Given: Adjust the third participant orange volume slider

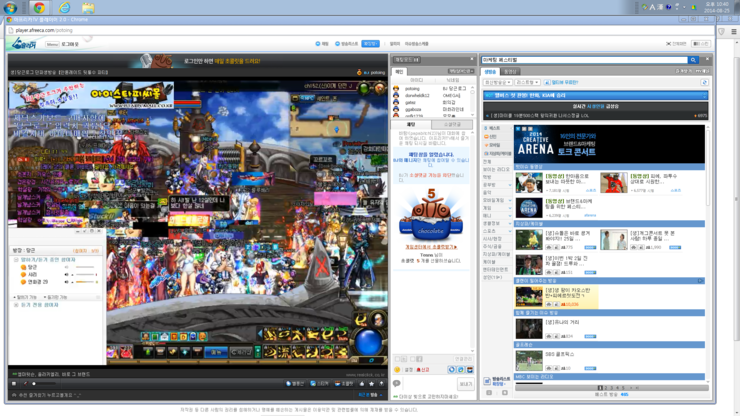Looking at the screenshot, I should pyautogui.click(x=86, y=282).
